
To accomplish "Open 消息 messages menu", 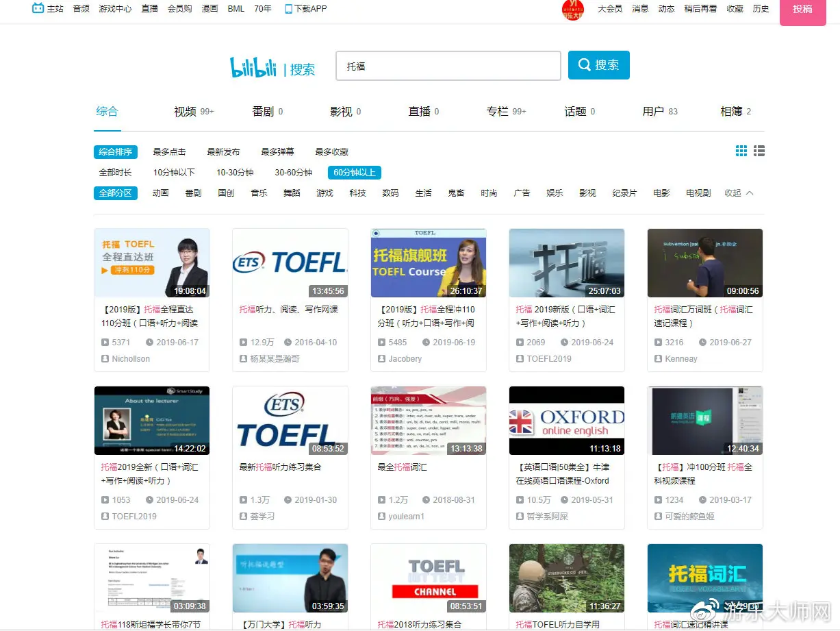I will (x=640, y=9).
